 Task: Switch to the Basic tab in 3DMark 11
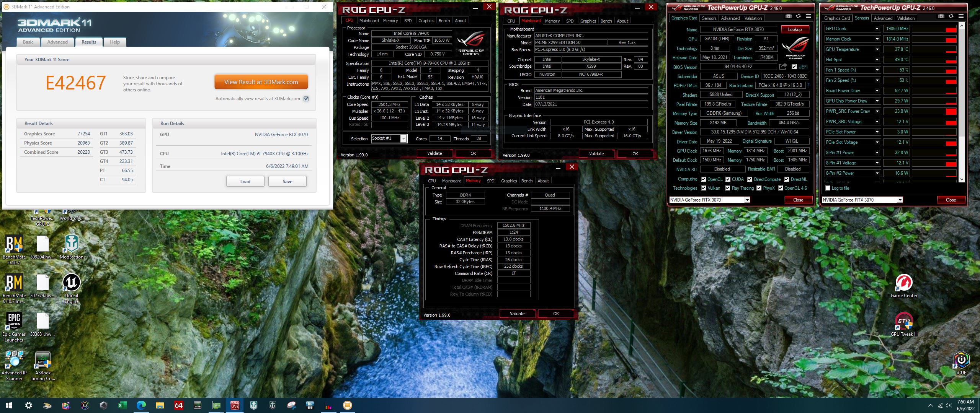(x=28, y=42)
